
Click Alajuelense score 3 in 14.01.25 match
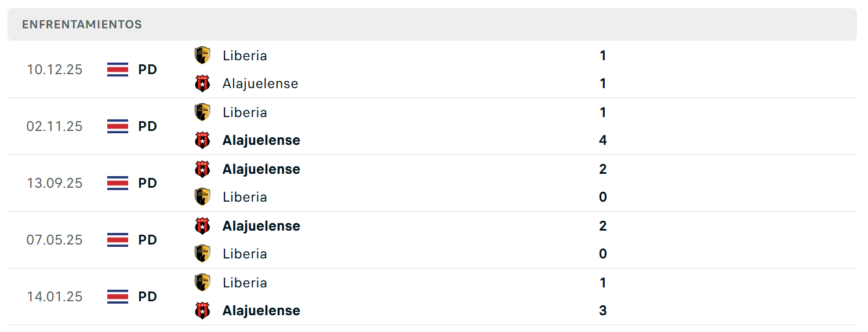tap(603, 311)
